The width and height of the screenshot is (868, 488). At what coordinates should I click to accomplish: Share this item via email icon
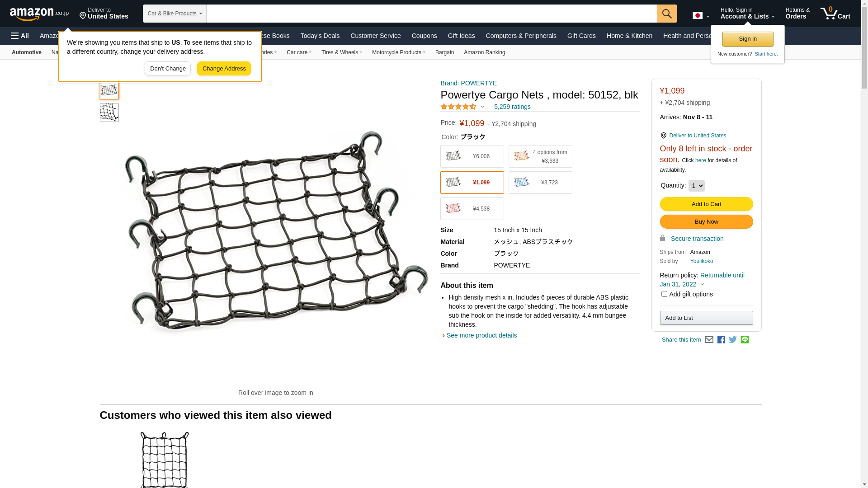click(709, 340)
